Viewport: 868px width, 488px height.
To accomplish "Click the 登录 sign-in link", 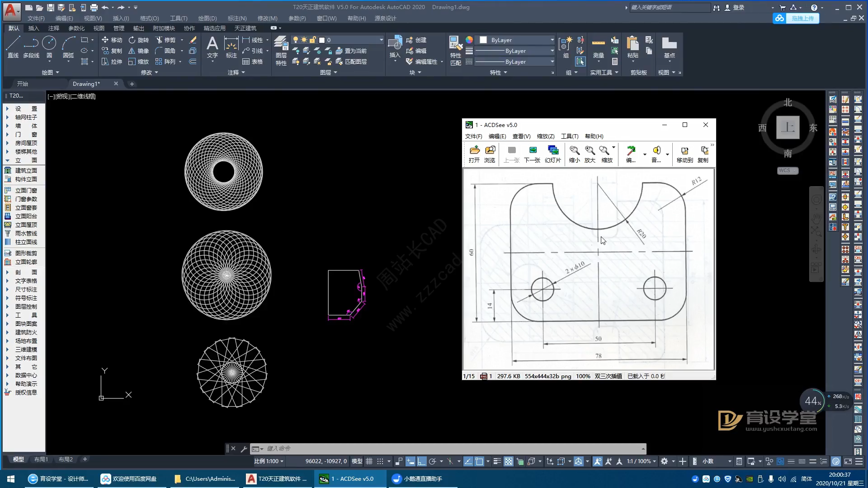I will 735,8.
